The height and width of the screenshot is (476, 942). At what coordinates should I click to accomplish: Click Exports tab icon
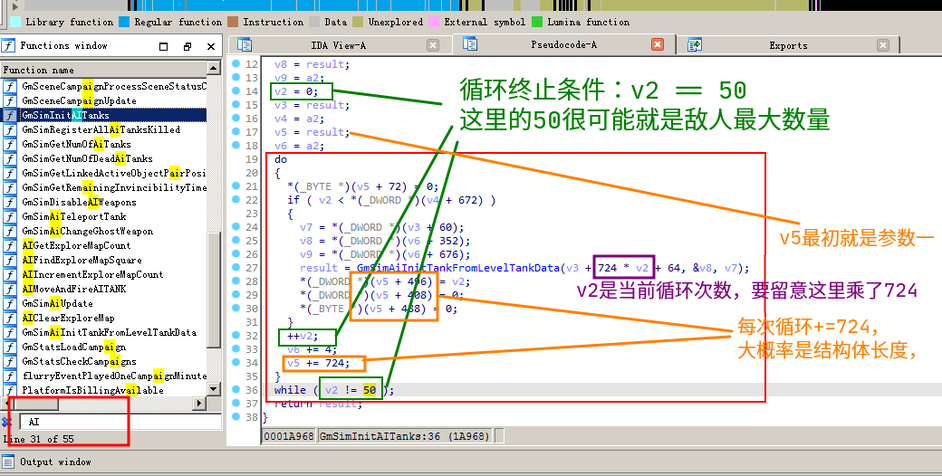pos(695,44)
